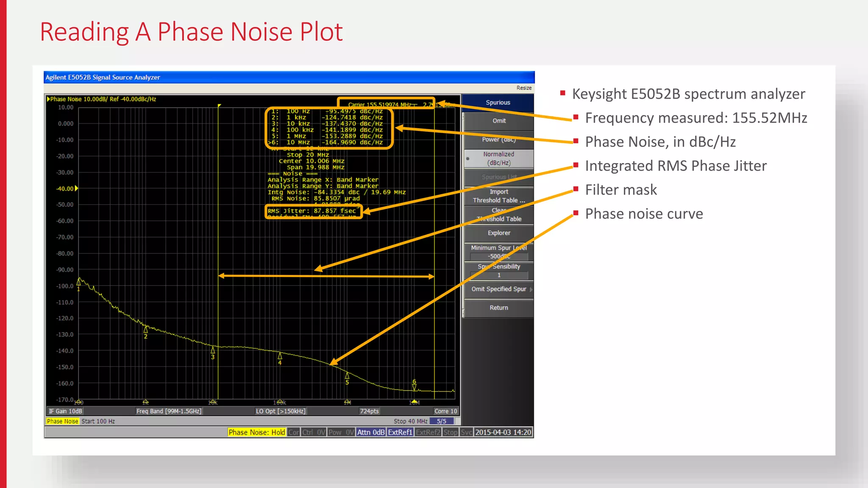868x488 pixels.
Task: Click Phase Noise: Hold status indicator
Action: point(257,433)
